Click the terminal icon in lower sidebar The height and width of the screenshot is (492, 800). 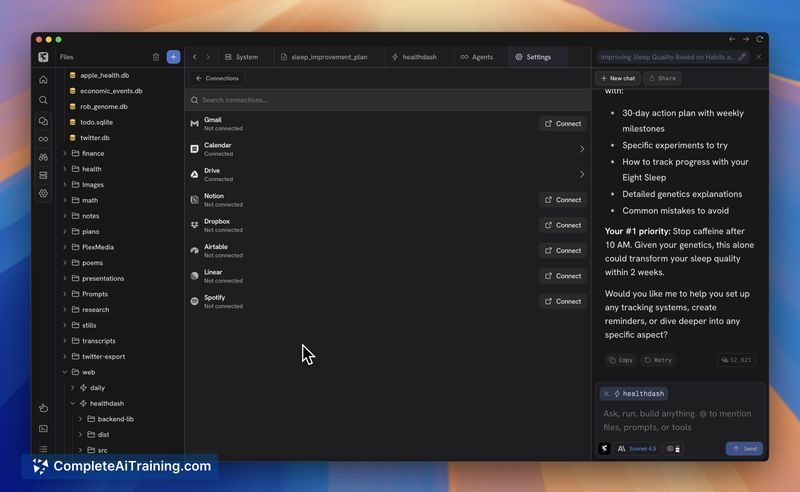[43, 429]
